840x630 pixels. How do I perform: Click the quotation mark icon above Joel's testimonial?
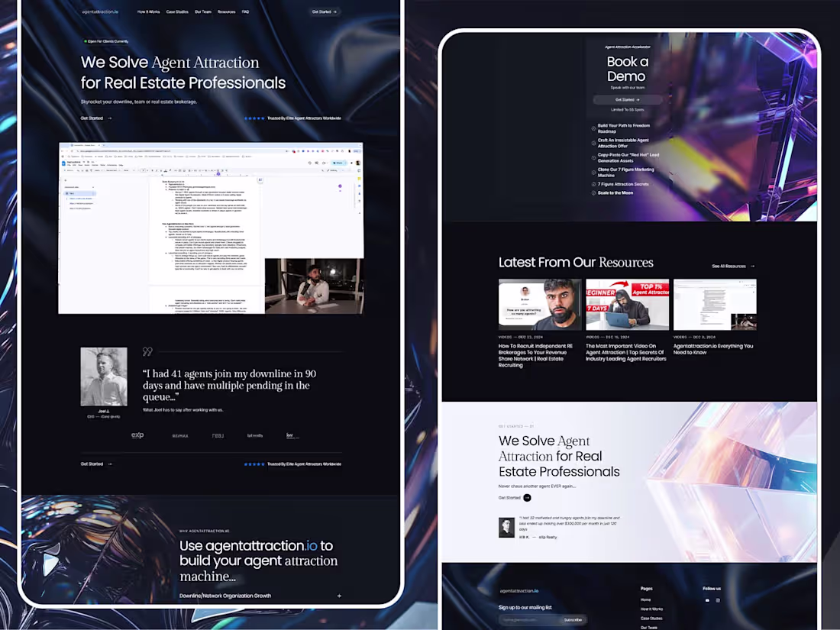(147, 351)
